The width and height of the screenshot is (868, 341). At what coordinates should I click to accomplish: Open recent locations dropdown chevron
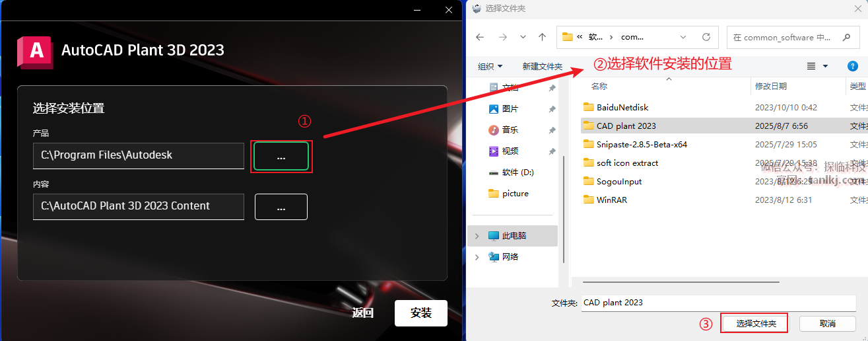click(x=523, y=37)
